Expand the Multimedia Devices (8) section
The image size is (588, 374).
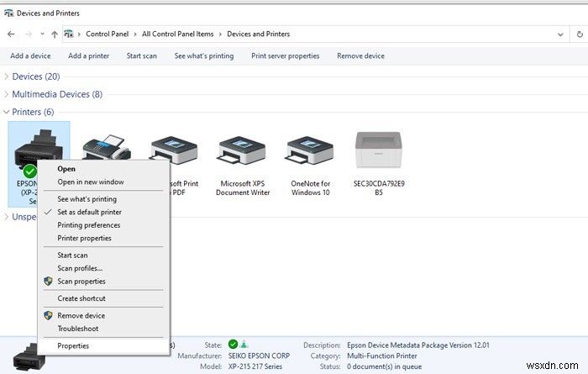pos(56,94)
